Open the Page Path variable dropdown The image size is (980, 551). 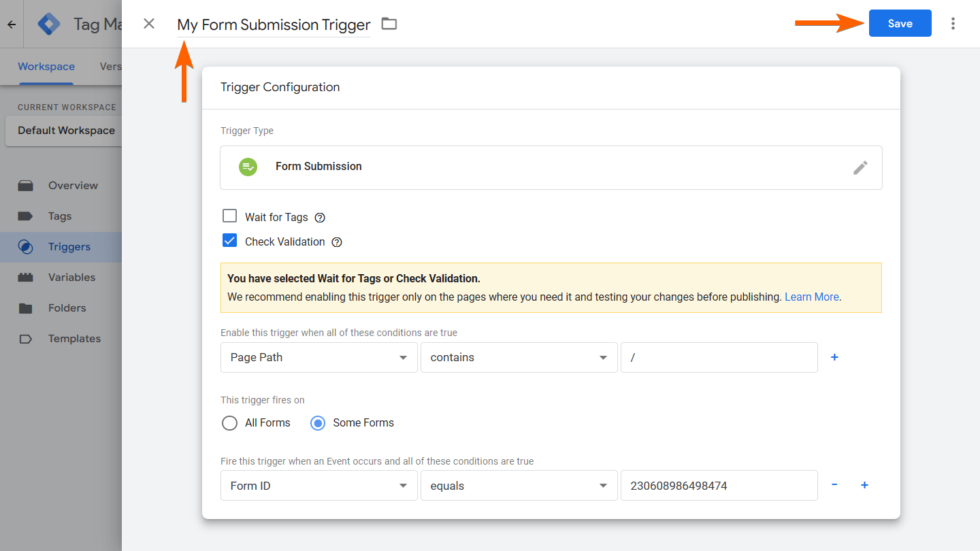click(x=318, y=358)
